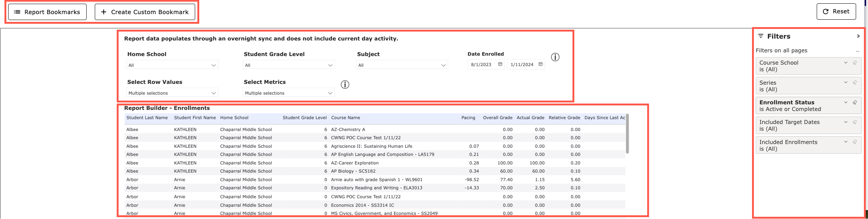Image resolution: width=868 pixels, height=219 pixels.
Task: Sort by Overall Grade column header
Action: point(497,118)
